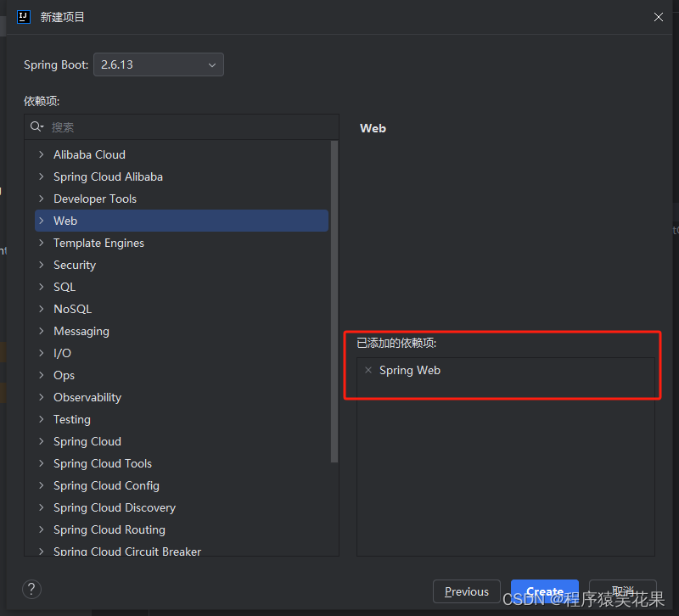The height and width of the screenshot is (616, 679).
Task: Click the Previous button
Action: [466, 591]
